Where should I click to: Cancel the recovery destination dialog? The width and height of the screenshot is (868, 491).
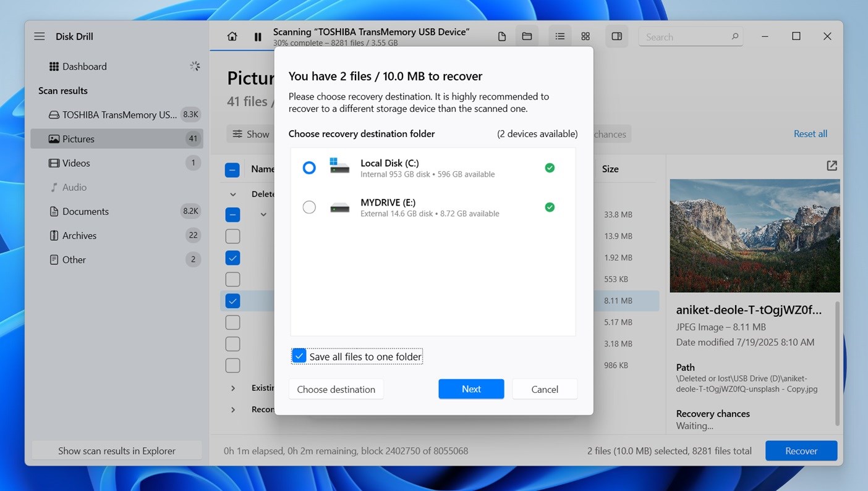click(x=545, y=389)
